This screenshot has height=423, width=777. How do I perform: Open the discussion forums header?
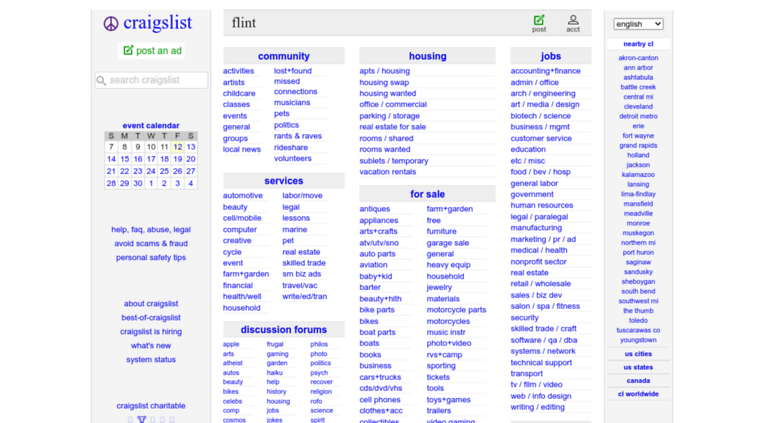click(283, 329)
